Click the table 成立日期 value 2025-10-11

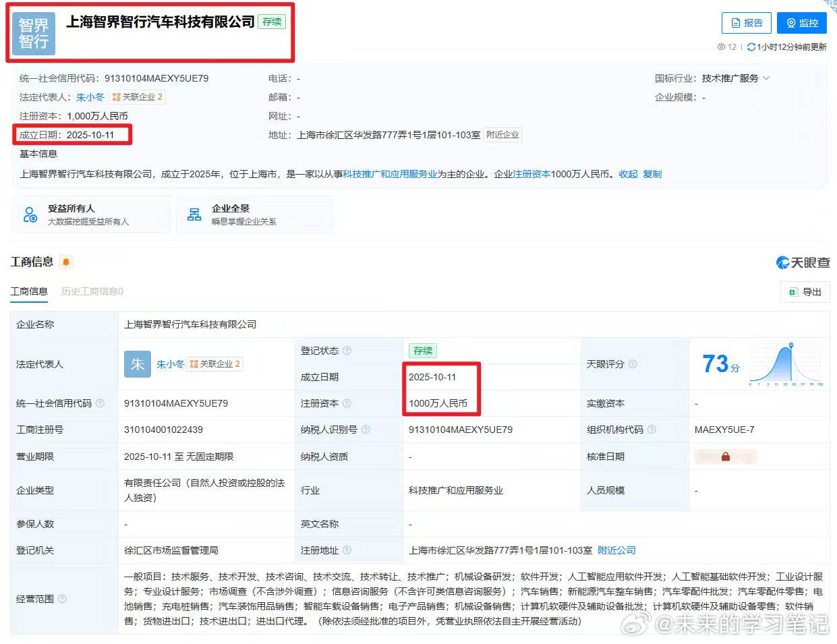(432, 377)
